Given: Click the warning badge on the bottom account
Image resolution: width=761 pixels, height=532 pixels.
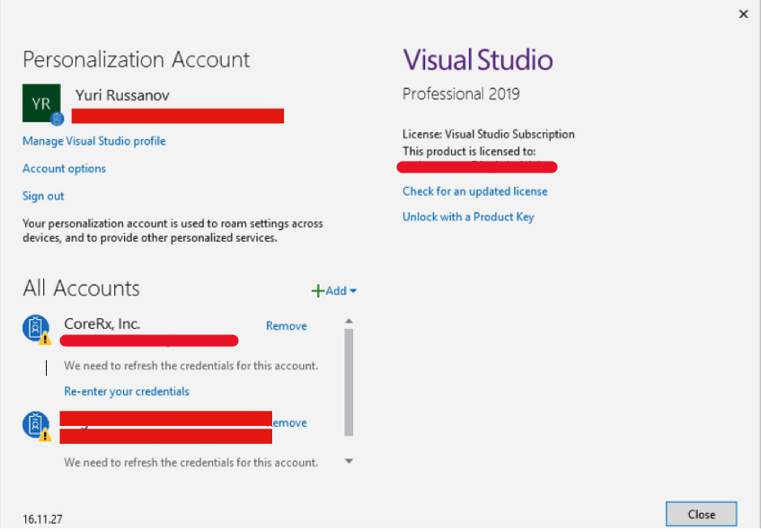Looking at the screenshot, I should point(44,436).
